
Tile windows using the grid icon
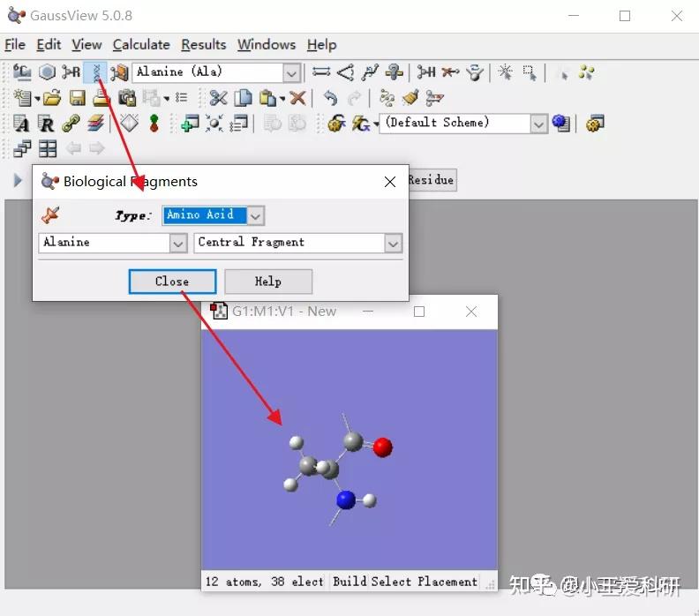tap(48, 148)
